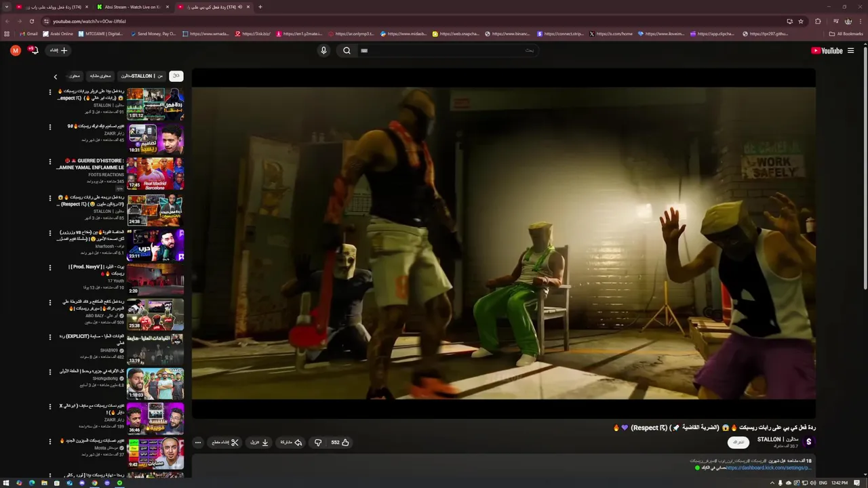
Task: Click the Windows Start button
Action: tap(6, 483)
